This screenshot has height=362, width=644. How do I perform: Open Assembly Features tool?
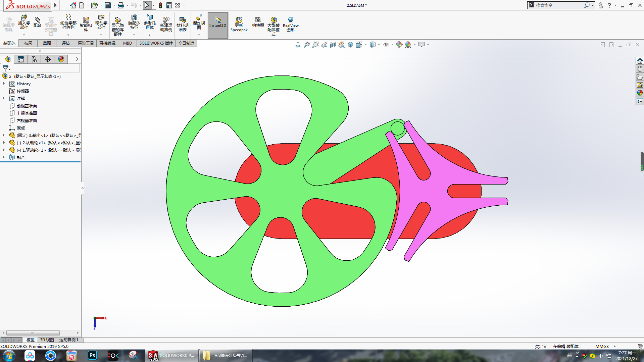click(x=134, y=23)
